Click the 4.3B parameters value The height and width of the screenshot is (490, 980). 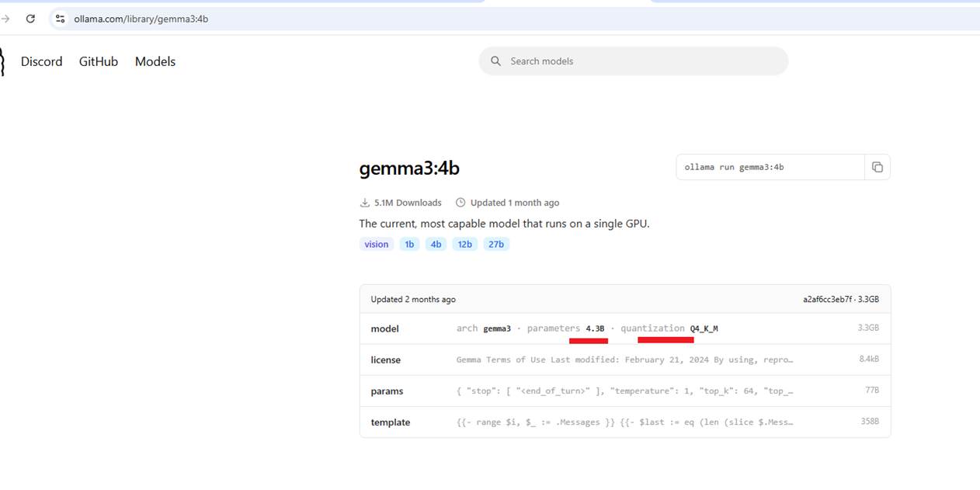[595, 328]
